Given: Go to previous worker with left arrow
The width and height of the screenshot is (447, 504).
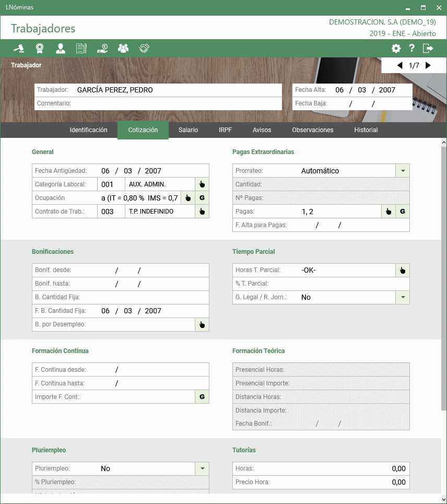Looking at the screenshot, I should click(x=400, y=65).
